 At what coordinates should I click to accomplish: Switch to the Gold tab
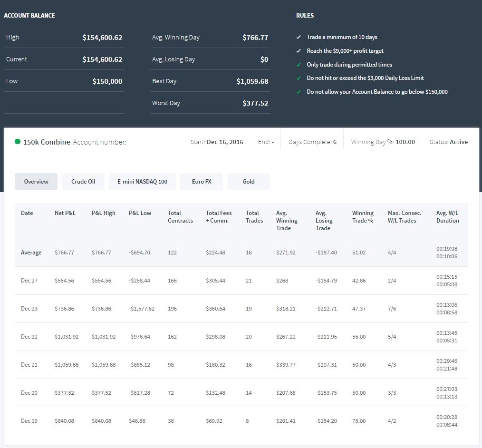(249, 181)
